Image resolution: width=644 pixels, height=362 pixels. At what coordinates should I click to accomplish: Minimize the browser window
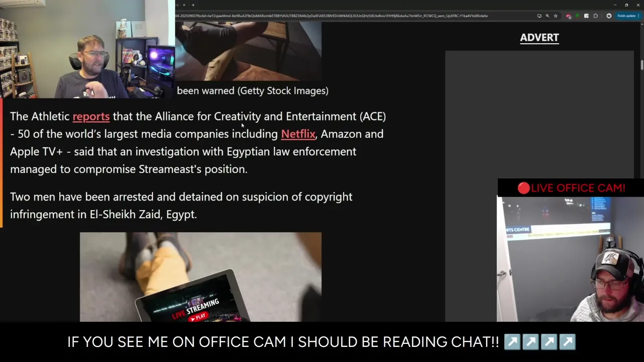coord(614,5)
